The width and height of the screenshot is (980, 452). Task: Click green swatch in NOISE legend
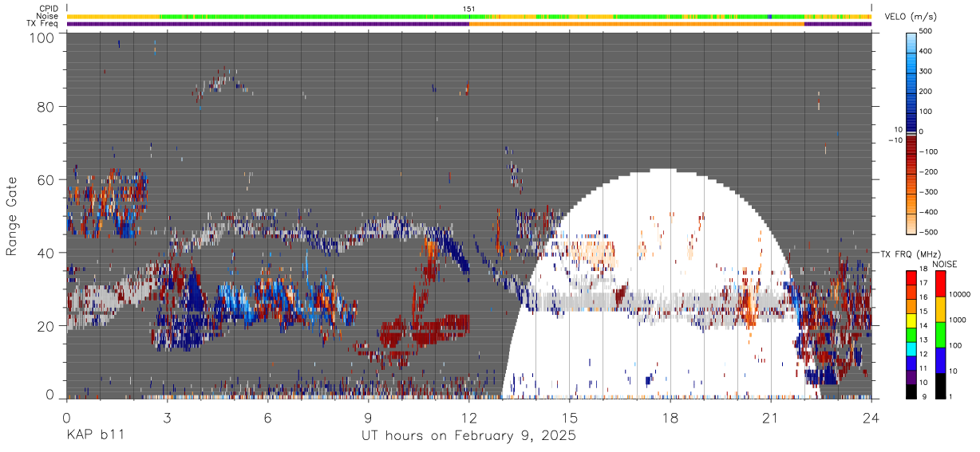940,335
